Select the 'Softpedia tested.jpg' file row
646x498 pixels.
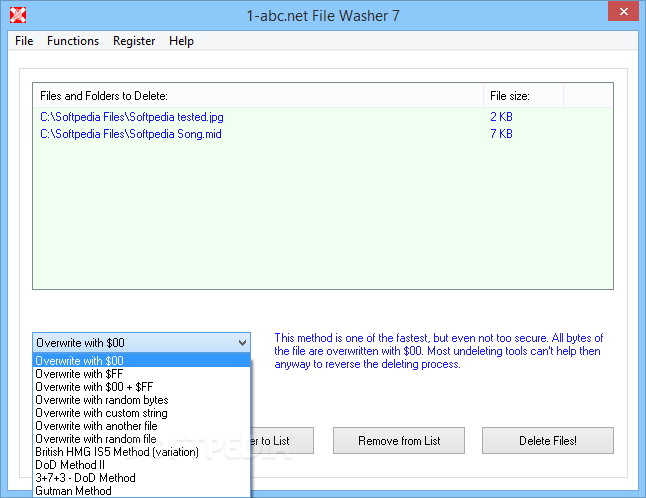323,117
